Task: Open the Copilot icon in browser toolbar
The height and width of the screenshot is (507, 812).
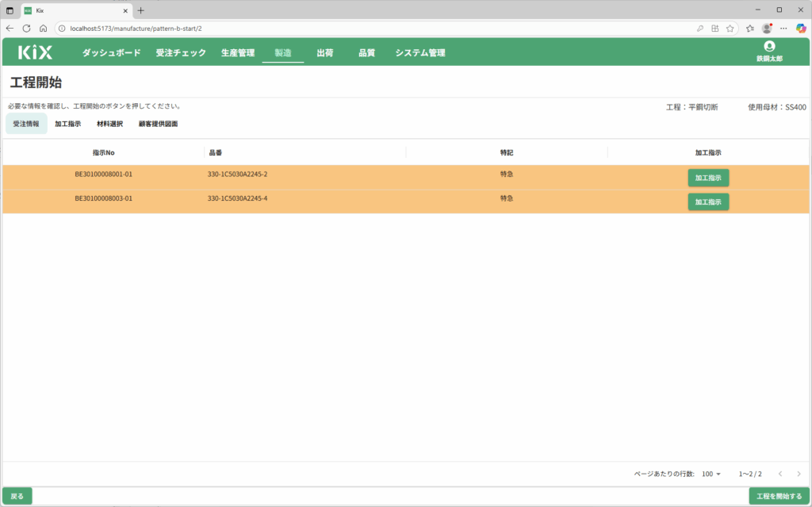Action: pos(800,28)
